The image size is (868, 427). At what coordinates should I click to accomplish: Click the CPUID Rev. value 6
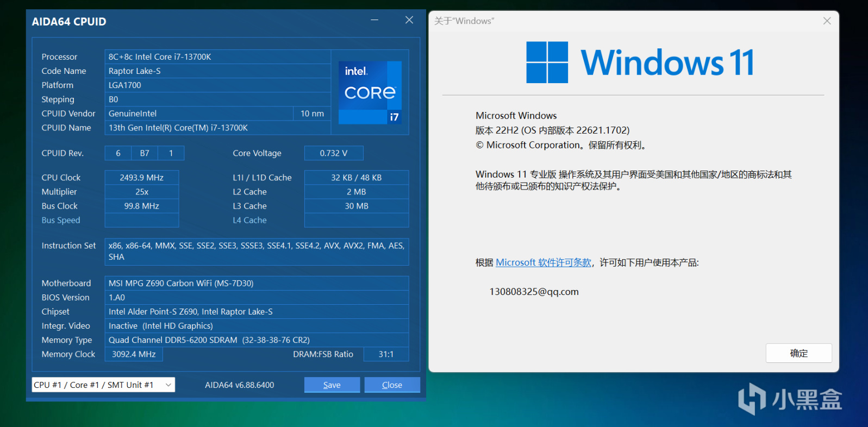click(x=118, y=153)
